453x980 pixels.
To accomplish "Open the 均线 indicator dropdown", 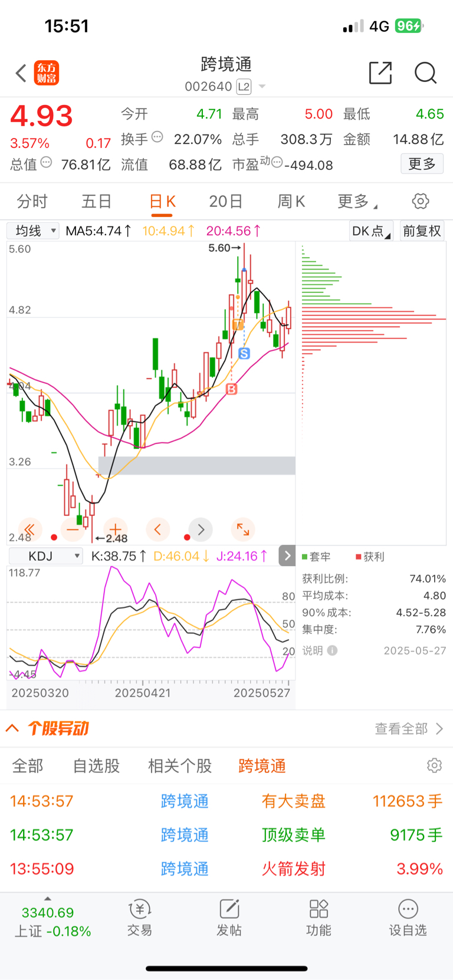I will (x=33, y=231).
